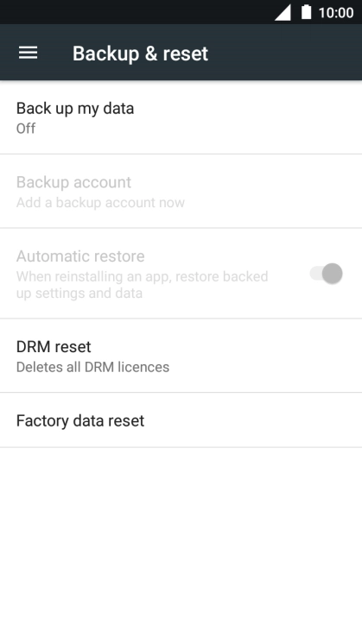Tap the Backup & reset title
The image size is (362, 644).
(140, 54)
